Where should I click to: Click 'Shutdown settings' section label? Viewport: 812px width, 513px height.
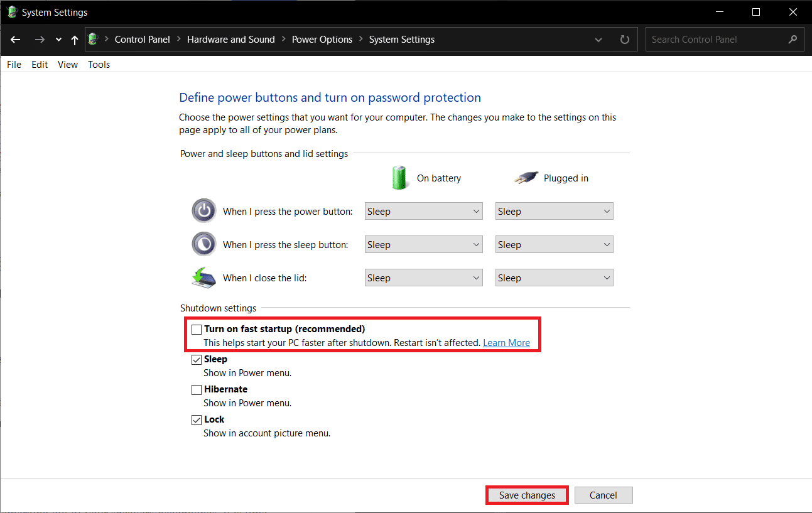[219, 308]
